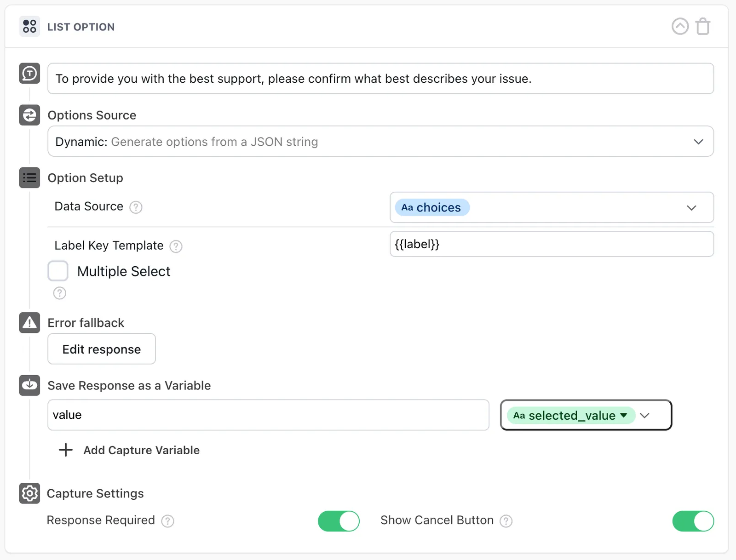Click the choices variable tag
The height and width of the screenshot is (560, 736).
coord(432,207)
